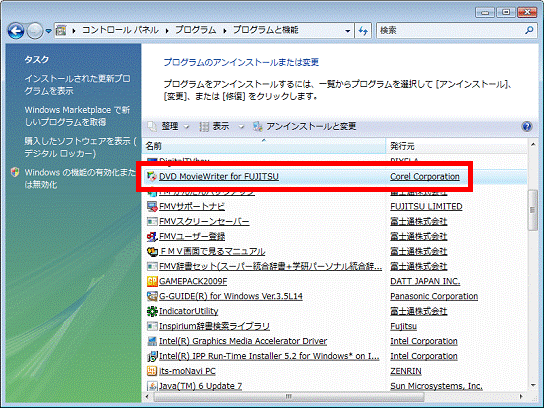Click the FMVユーザー登録 icon
The width and height of the screenshot is (544, 408).
tap(152, 237)
